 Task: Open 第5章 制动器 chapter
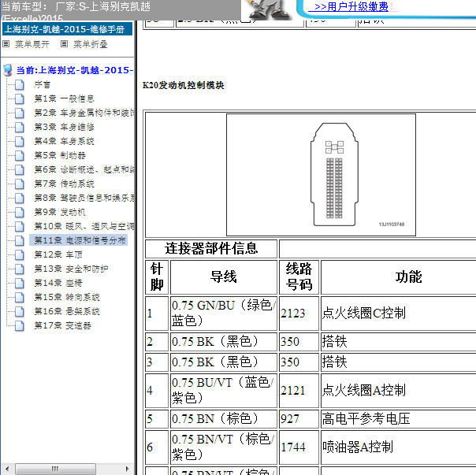(60, 155)
